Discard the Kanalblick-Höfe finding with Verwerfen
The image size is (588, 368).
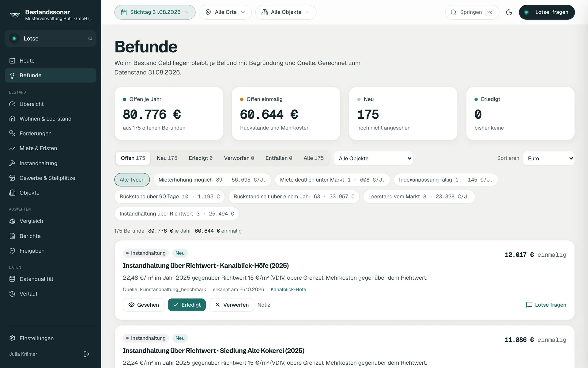232,305
